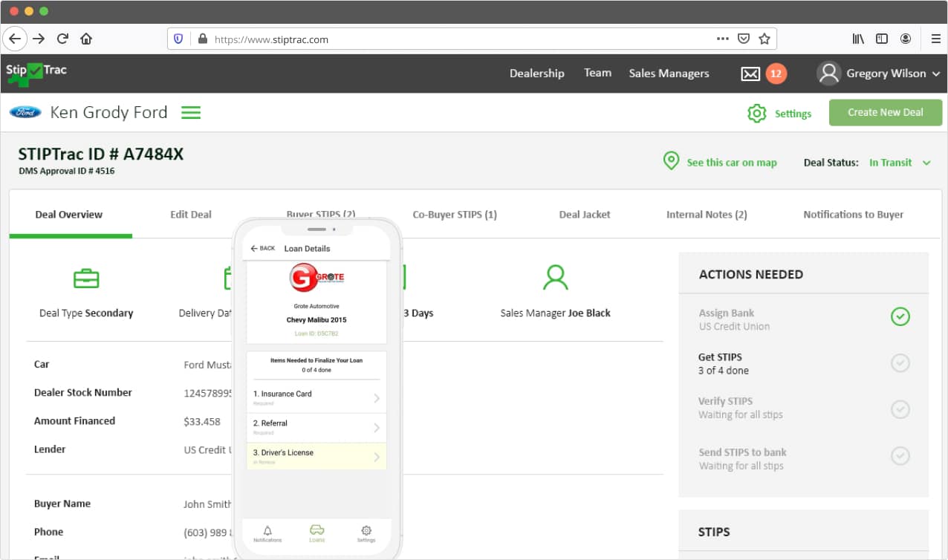Click the orange 12 notifications badge
Image resolution: width=948 pixels, height=560 pixels.
pos(776,74)
